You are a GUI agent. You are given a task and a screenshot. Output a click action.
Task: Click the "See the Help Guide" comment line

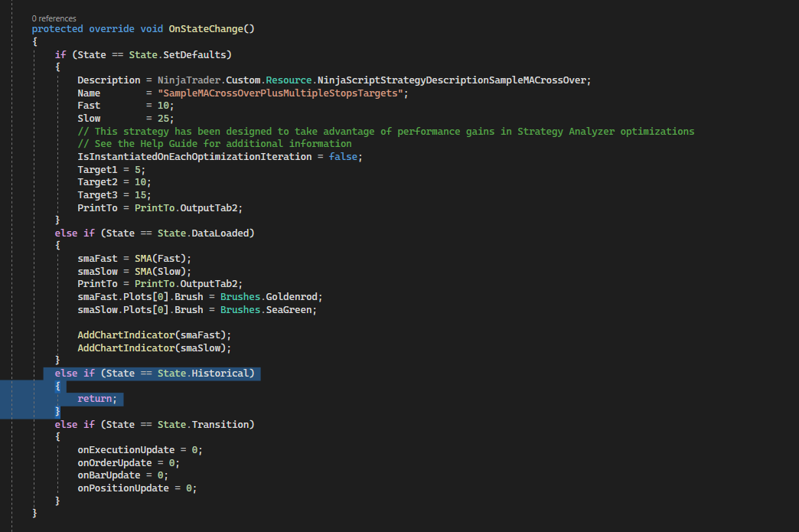pyautogui.click(x=214, y=144)
